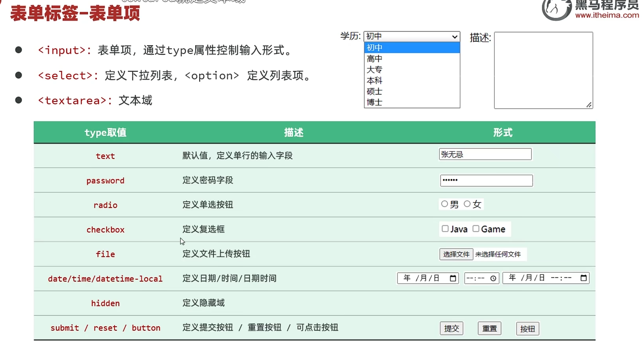The height and width of the screenshot is (356, 644).
Task: Click the 重置 reset button
Action: click(x=489, y=328)
